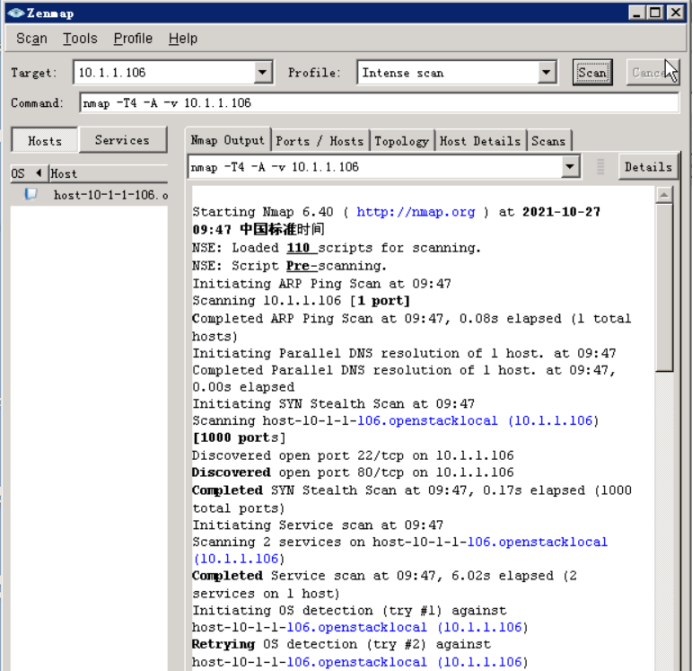The image size is (693, 671).
Task: Click the http://nmap.org link
Action: pos(416,212)
